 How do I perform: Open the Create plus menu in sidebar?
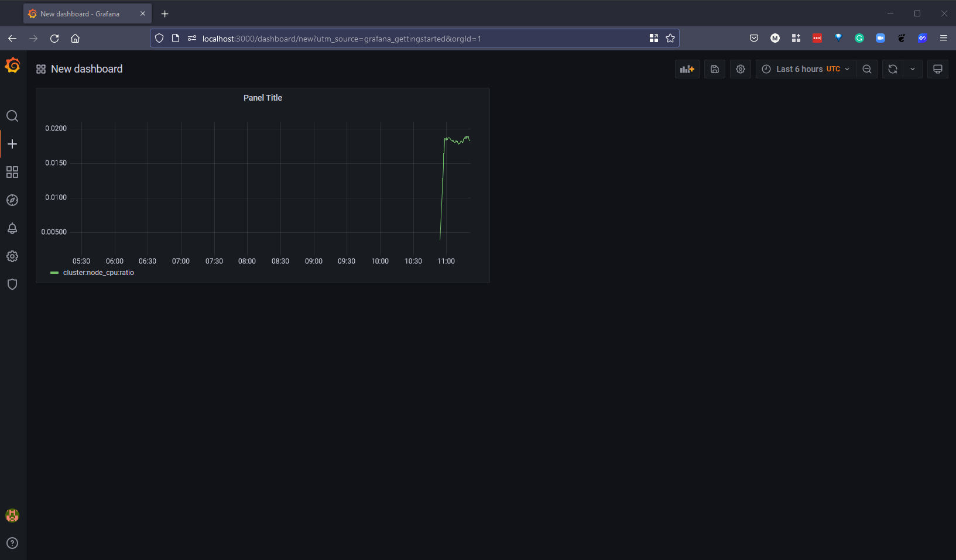click(x=12, y=144)
